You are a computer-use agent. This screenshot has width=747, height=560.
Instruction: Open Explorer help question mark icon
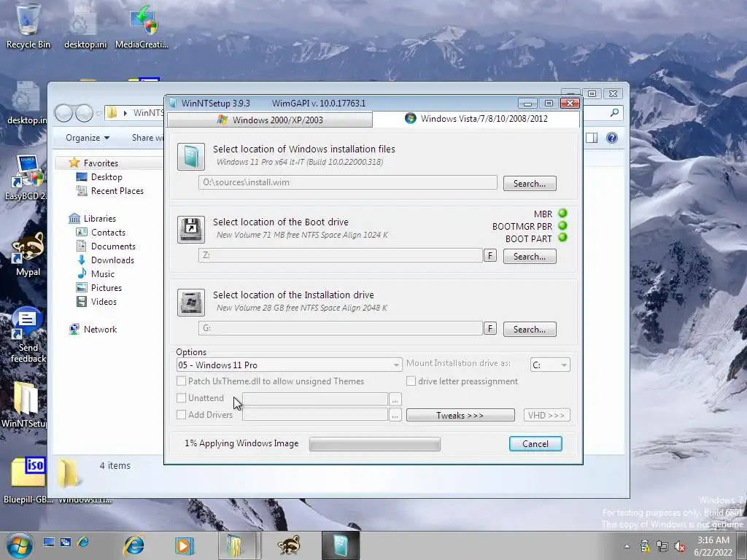point(612,138)
